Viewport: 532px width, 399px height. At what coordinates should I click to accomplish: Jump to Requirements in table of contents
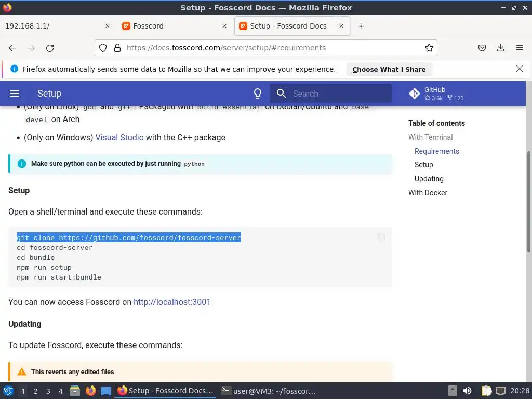[436, 151]
